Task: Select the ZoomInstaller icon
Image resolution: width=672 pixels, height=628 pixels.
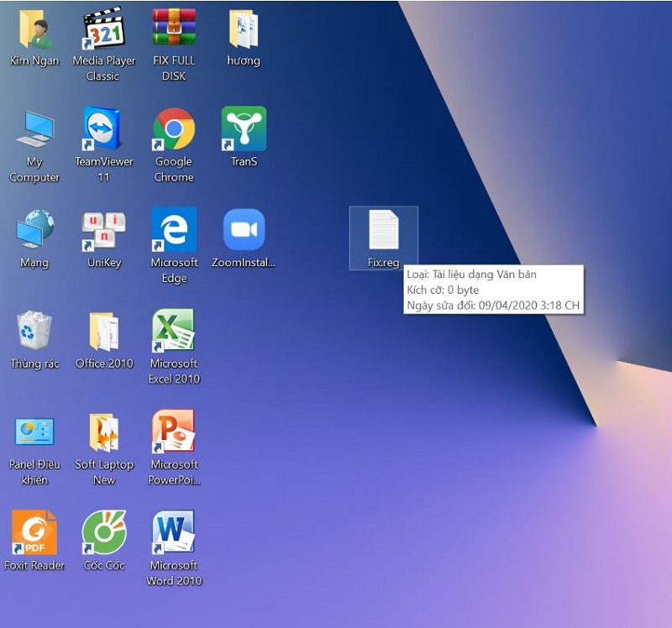Action: pyautogui.click(x=244, y=229)
